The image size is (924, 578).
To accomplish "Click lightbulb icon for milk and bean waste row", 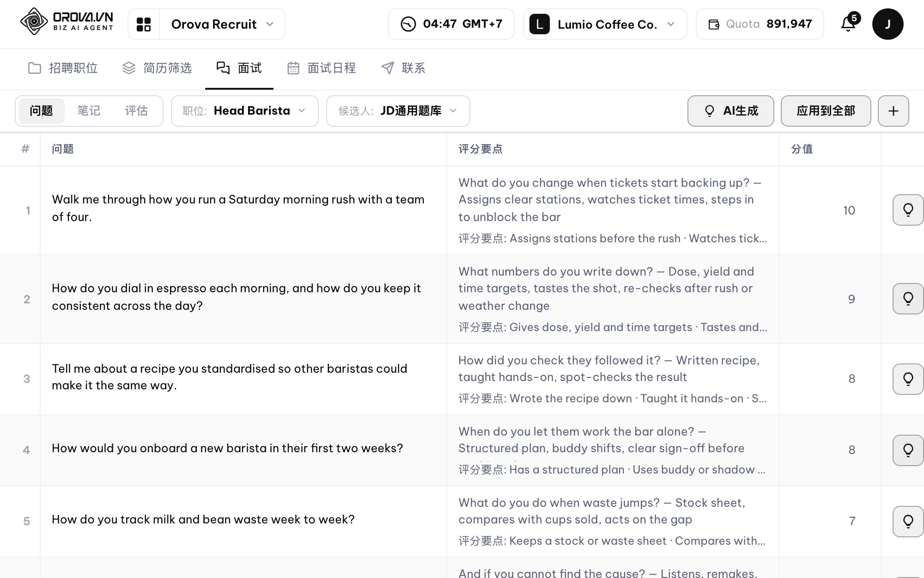I will point(908,522).
